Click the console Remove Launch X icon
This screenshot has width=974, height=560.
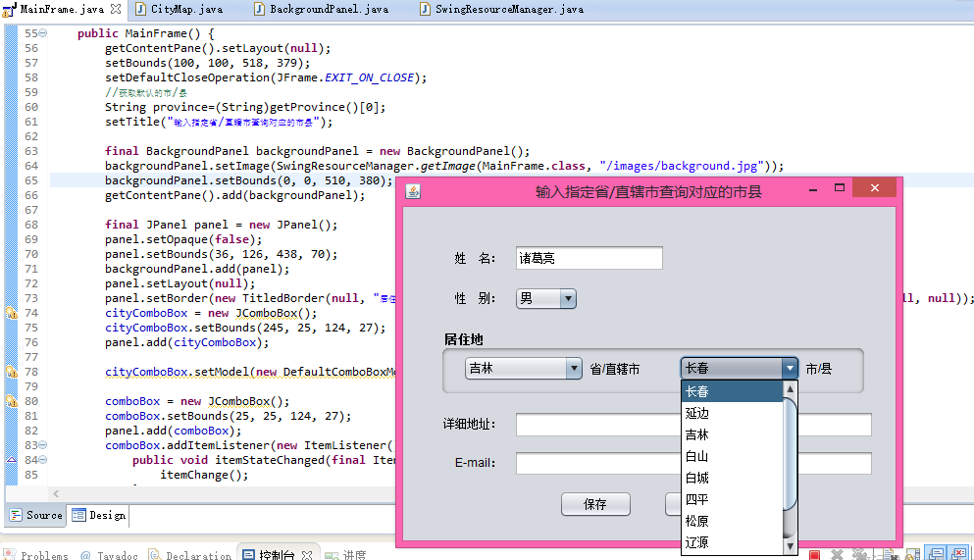click(837, 554)
